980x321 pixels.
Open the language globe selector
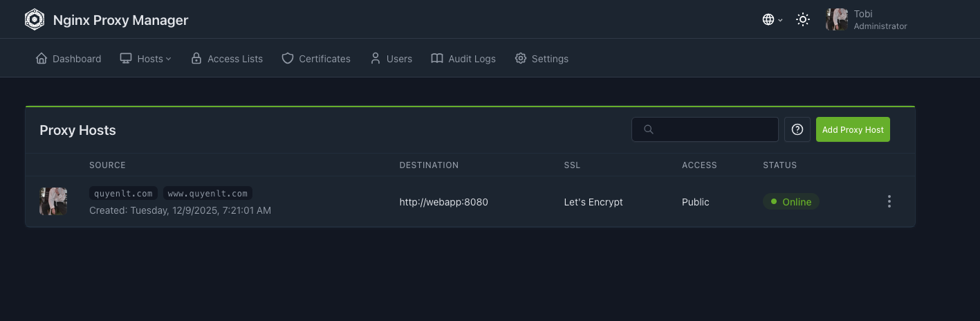(x=772, y=20)
